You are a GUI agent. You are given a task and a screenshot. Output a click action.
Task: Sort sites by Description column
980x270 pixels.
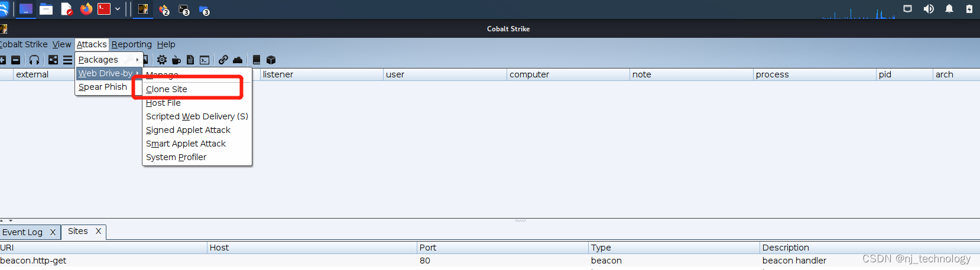(869, 248)
